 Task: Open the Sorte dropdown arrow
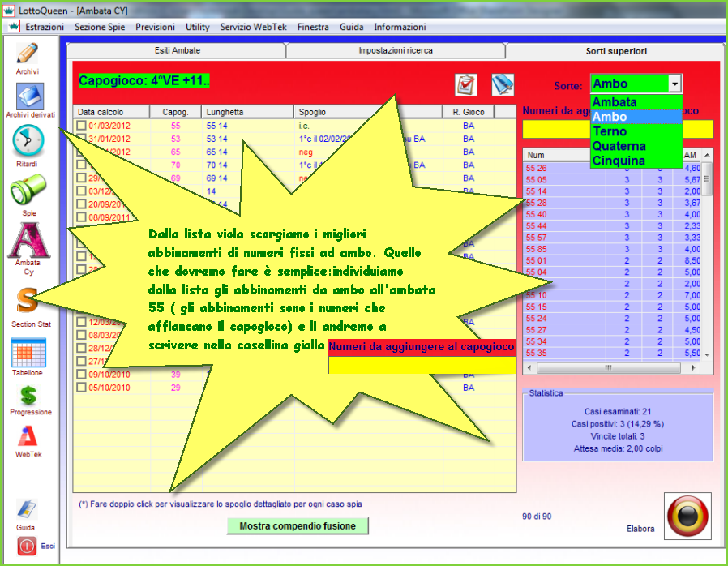click(x=674, y=84)
